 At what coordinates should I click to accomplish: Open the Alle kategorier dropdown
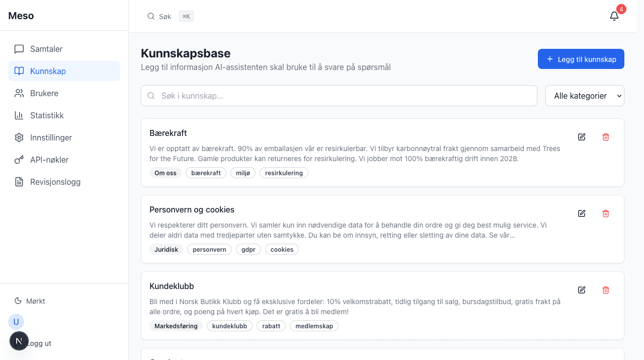585,96
